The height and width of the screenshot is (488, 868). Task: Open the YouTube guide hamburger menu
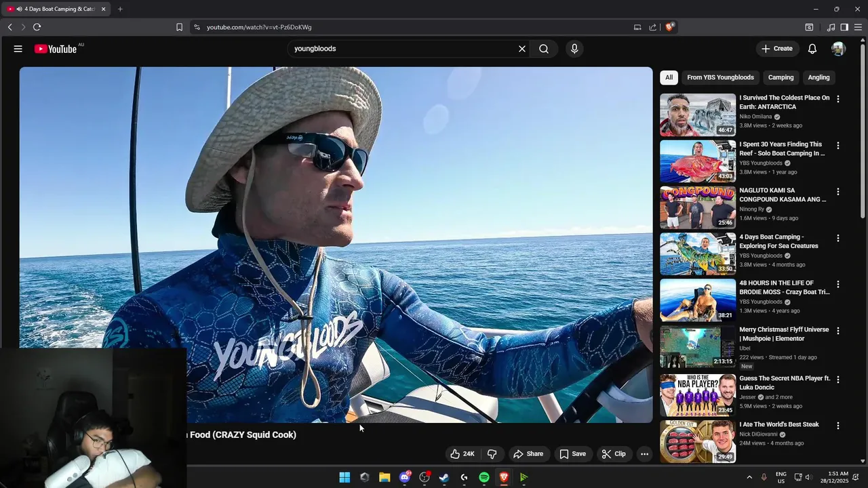pos(18,49)
